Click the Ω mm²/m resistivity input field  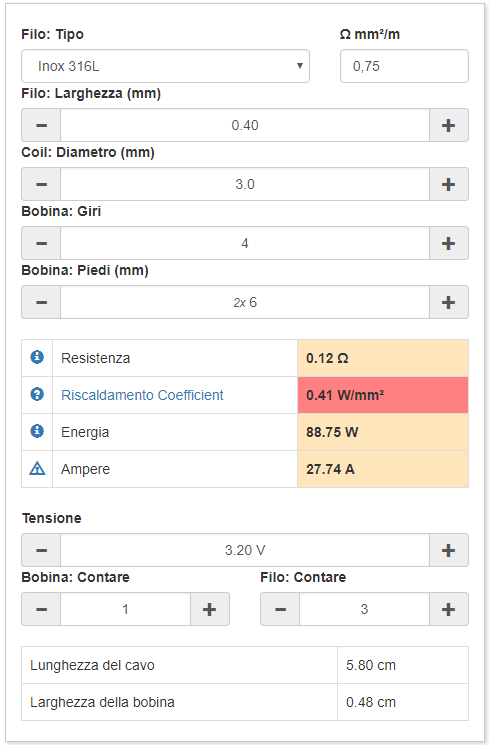click(404, 66)
